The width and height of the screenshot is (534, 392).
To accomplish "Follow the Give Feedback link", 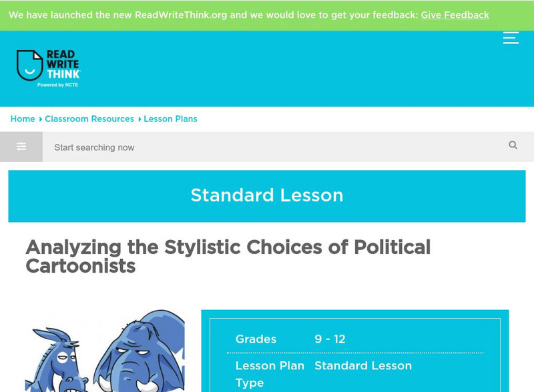I will point(455,15).
